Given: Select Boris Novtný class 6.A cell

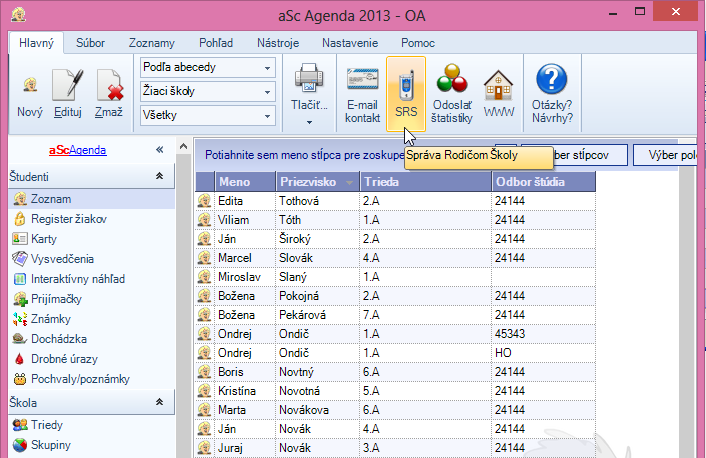Looking at the screenshot, I should click(425, 372).
